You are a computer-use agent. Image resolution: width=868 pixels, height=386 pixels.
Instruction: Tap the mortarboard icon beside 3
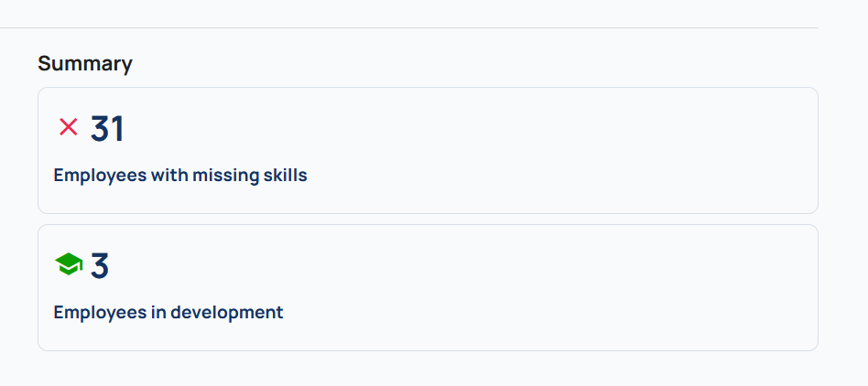[69, 263]
